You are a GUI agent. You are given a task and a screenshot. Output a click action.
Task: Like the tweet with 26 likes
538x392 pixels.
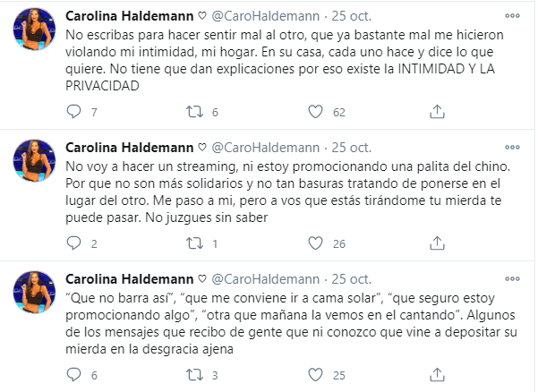tap(315, 243)
